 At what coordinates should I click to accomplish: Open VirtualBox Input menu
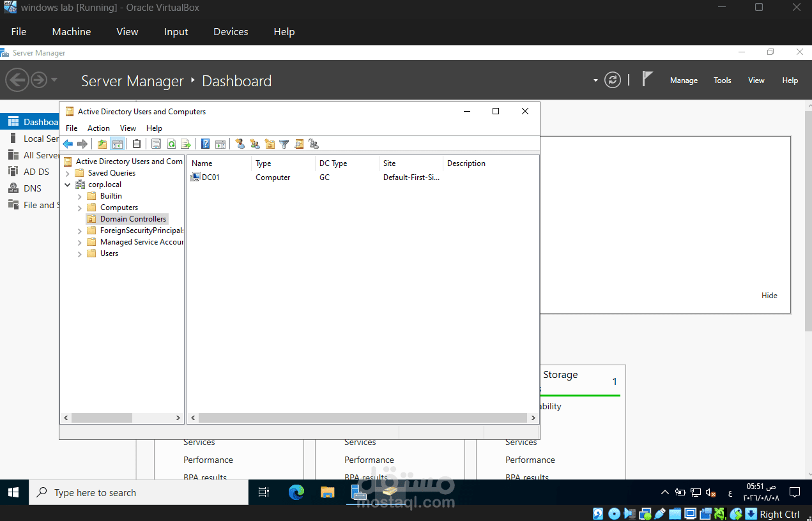point(176,31)
